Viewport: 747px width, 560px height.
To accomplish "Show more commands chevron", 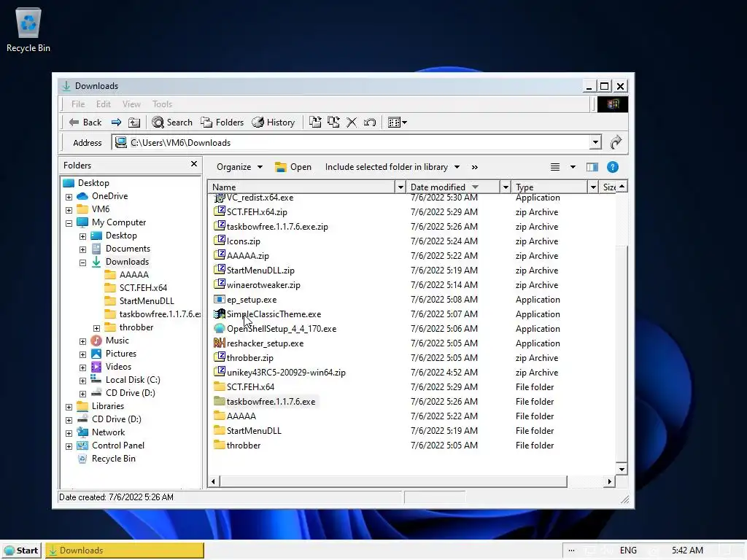I will [474, 167].
